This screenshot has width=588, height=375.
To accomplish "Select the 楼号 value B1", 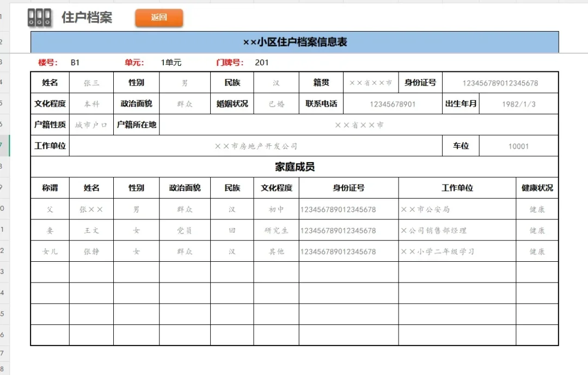I will 75,63.
